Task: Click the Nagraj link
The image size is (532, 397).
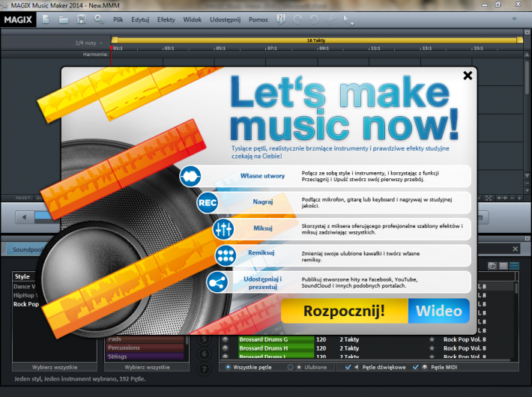Action: (x=262, y=202)
